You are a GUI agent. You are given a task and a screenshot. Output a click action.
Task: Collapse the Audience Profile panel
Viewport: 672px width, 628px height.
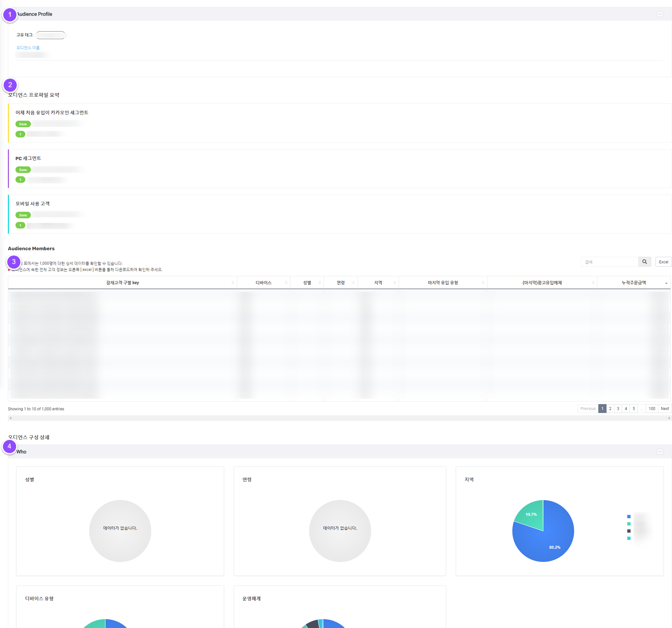pyautogui.click(x=660, y=14)
